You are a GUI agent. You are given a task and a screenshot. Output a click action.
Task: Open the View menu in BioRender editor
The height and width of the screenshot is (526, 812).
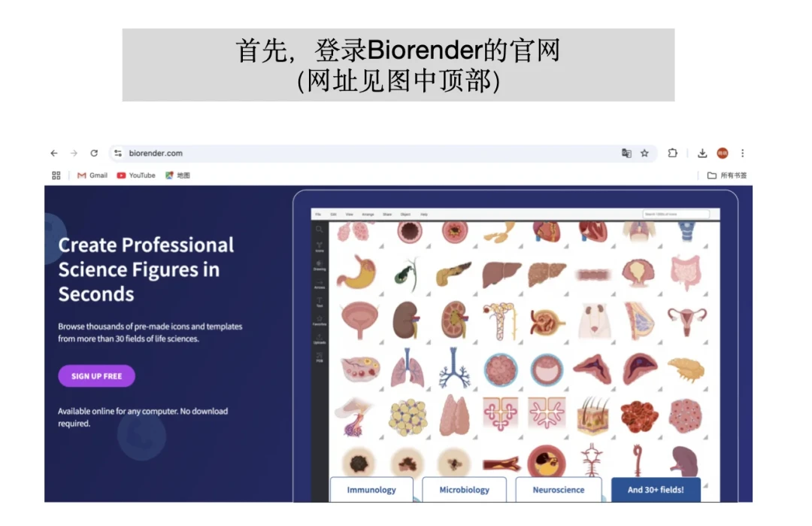click(350, 214)
